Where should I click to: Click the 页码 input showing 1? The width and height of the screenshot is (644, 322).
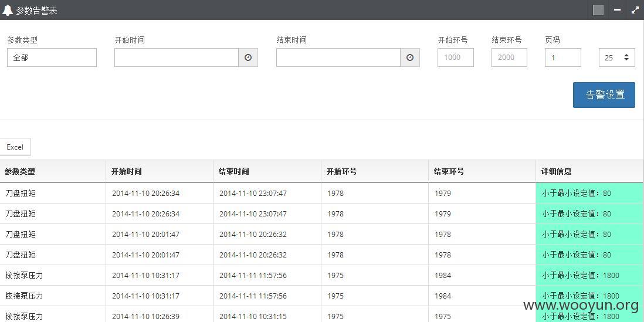click(563, 57)
